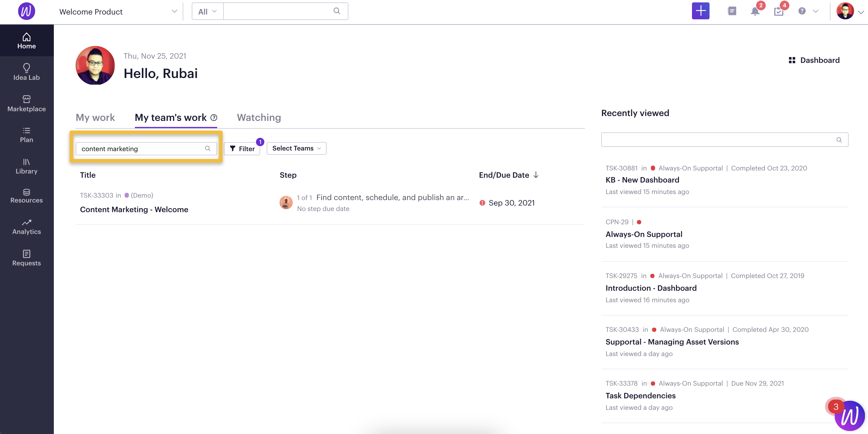Open the notes document icon in header
The height and width of the screenshot is (434, 868).
tap(732, 11)
